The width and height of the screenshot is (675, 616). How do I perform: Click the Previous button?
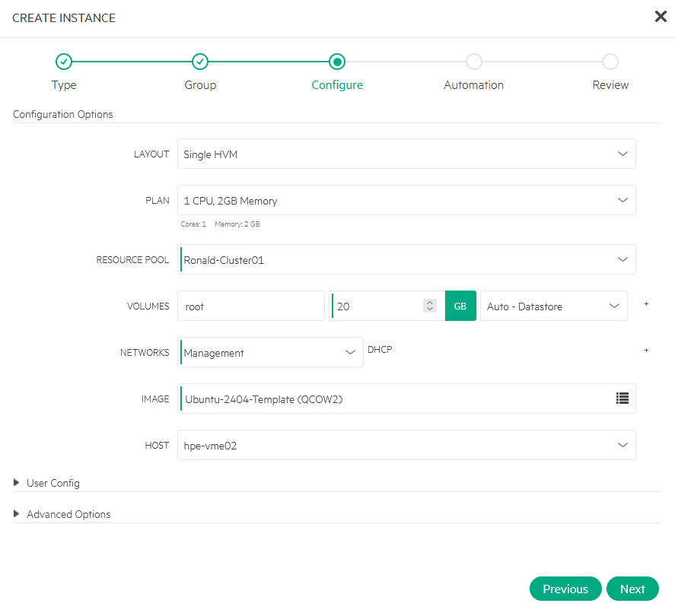coord(565,589)
